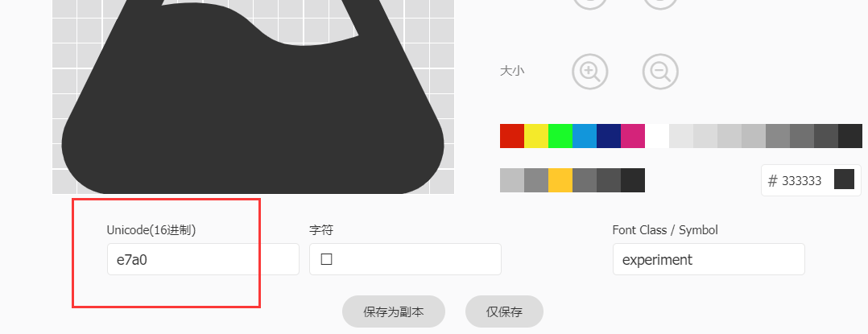868x334 pixels.
Task: Select the first light gray swatch in second row
Action: [512, 180]
